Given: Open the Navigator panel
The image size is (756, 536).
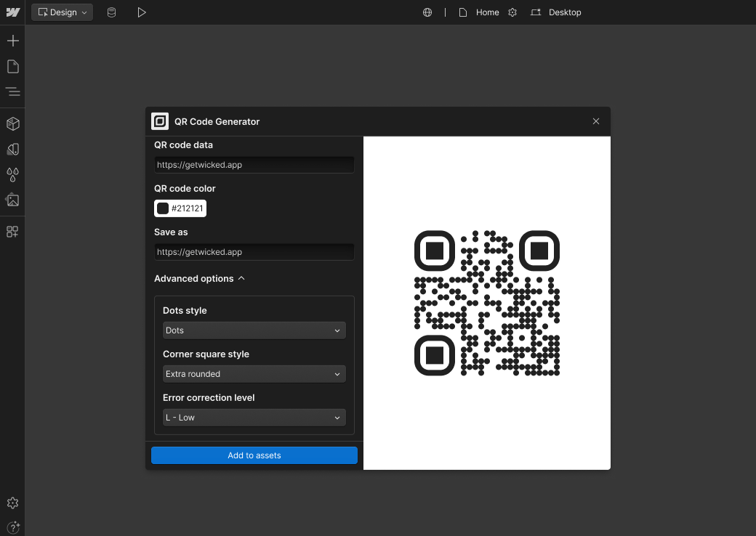Looking at the screenshot, I should click(13, 92).
